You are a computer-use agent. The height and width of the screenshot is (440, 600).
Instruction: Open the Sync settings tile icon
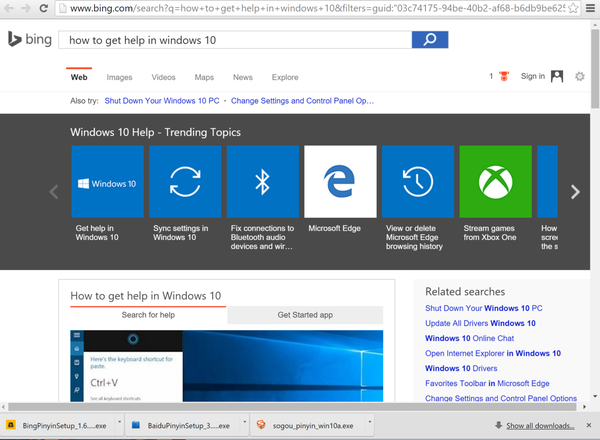tap(185, 181)
